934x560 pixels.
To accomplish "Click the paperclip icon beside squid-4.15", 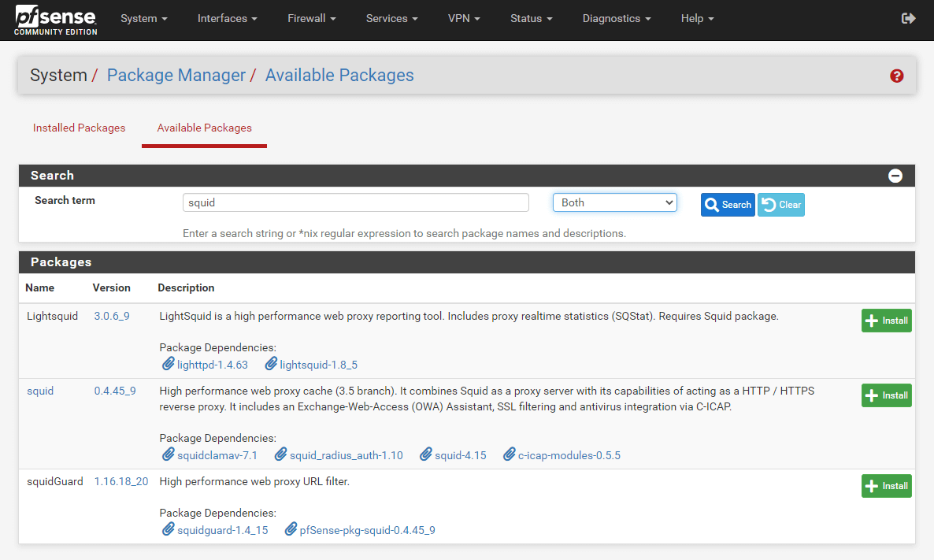I will coord(426,454).
